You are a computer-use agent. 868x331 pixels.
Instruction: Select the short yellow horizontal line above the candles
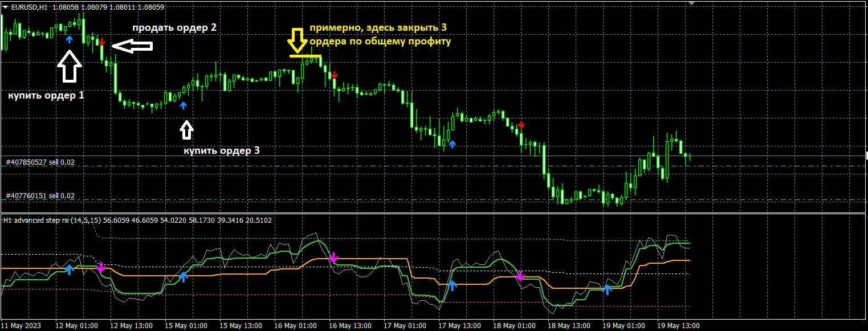tap(305, 56)
